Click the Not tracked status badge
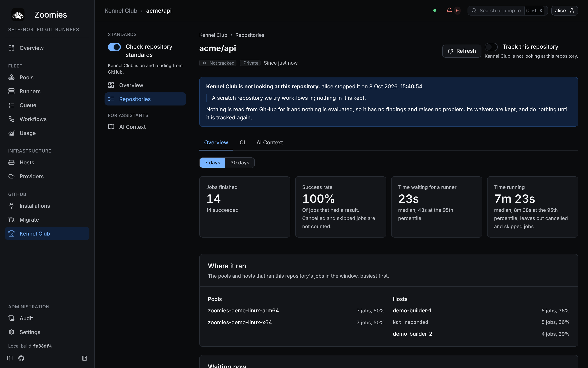Screen dimensions: 588x368 click(x=218, y=63)
